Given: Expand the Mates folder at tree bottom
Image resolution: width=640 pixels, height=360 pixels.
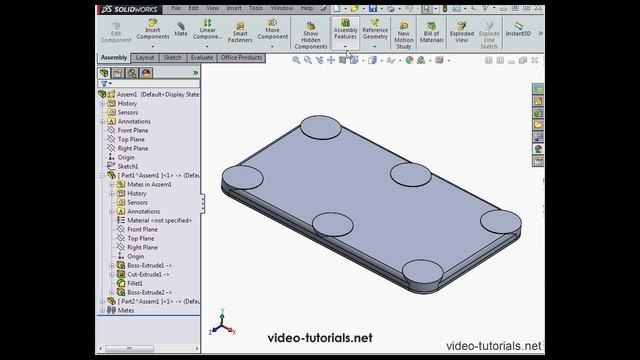Looking at the screenshot, I should [102, 311].
